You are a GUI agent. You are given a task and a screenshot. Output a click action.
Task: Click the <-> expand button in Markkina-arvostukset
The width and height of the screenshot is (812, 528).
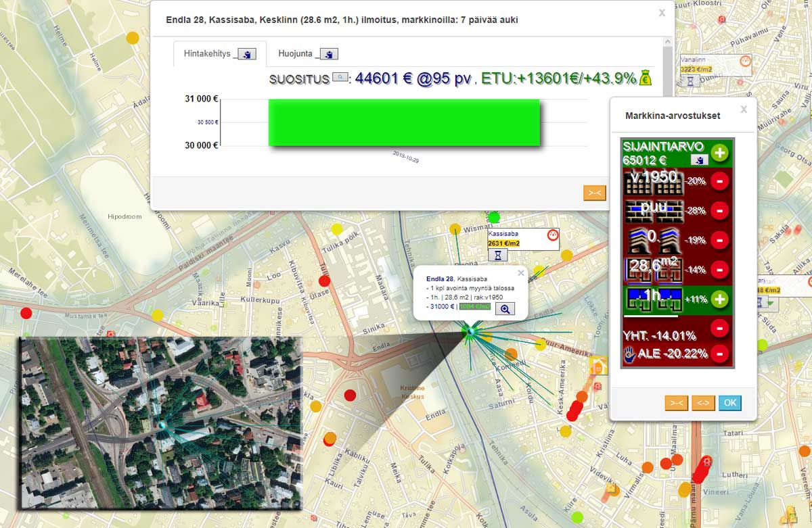click(704, 404)
